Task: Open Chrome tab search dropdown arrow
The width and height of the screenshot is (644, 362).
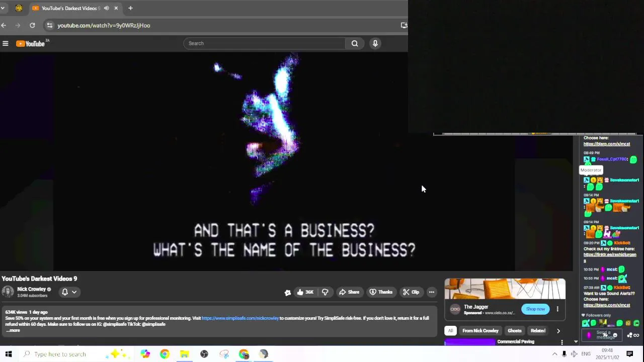Action: click(3, 8)
